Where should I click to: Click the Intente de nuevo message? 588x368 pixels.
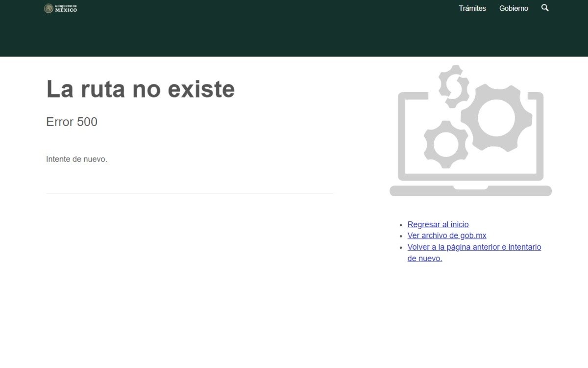point(76,158)
